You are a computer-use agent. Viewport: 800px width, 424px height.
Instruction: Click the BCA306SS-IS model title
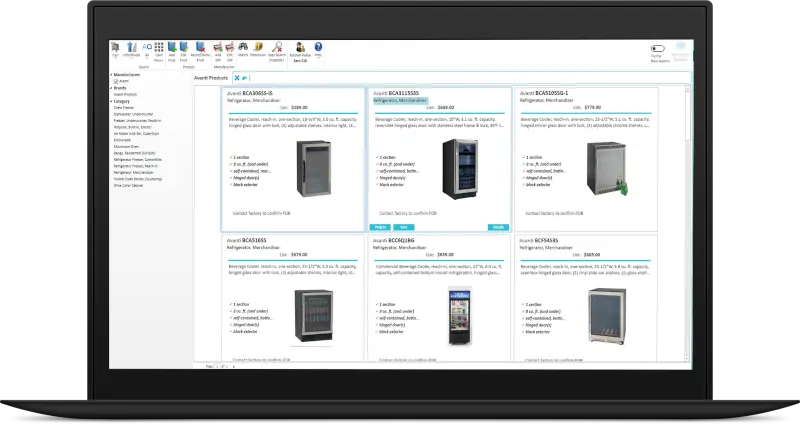(258, 93)
